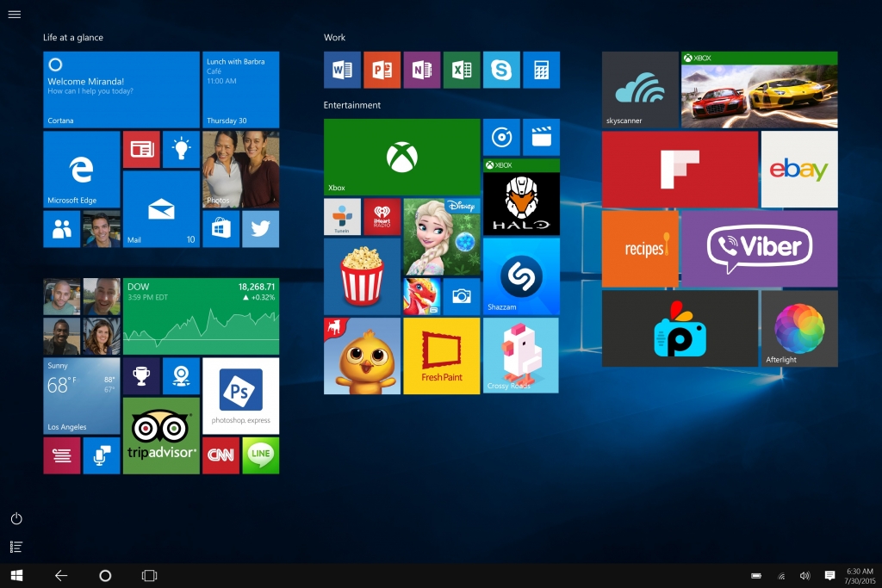Launch the Xbox tile
This screenshot has width=882, height=588.
point(401,157)
